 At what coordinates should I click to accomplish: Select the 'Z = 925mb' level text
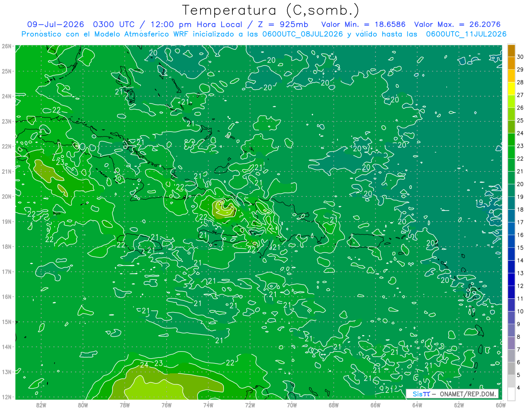click(284, 24)
